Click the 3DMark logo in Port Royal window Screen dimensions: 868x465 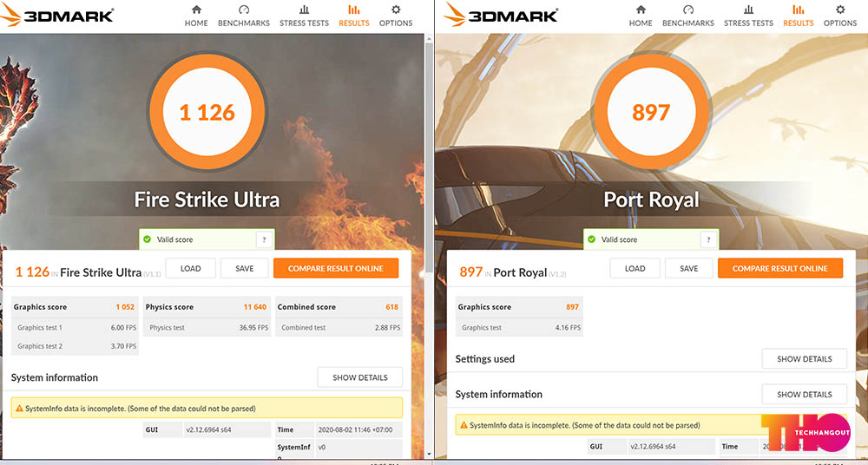tap(501, 15)
